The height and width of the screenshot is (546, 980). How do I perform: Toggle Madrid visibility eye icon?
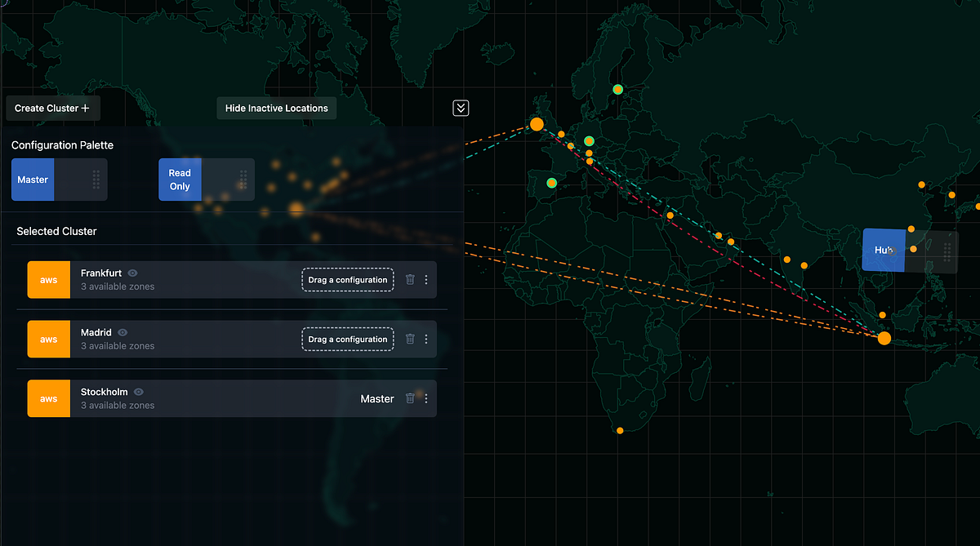122,333
